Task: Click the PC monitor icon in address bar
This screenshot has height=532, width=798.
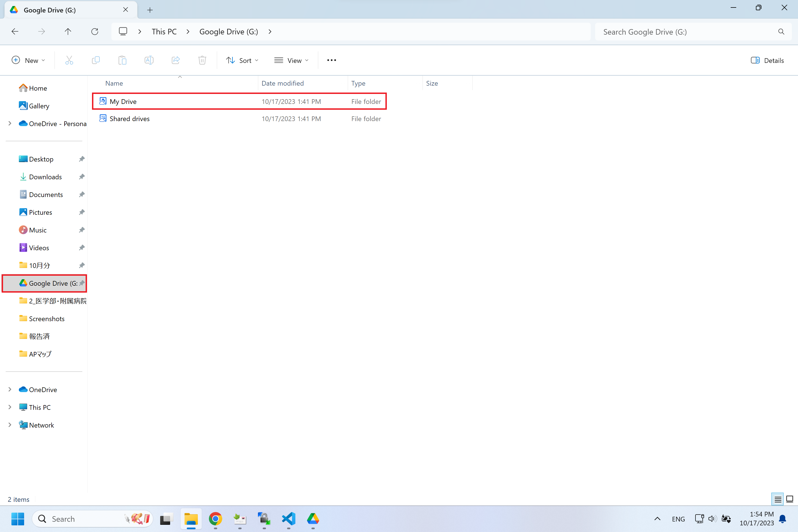Action: coord(123,32)
